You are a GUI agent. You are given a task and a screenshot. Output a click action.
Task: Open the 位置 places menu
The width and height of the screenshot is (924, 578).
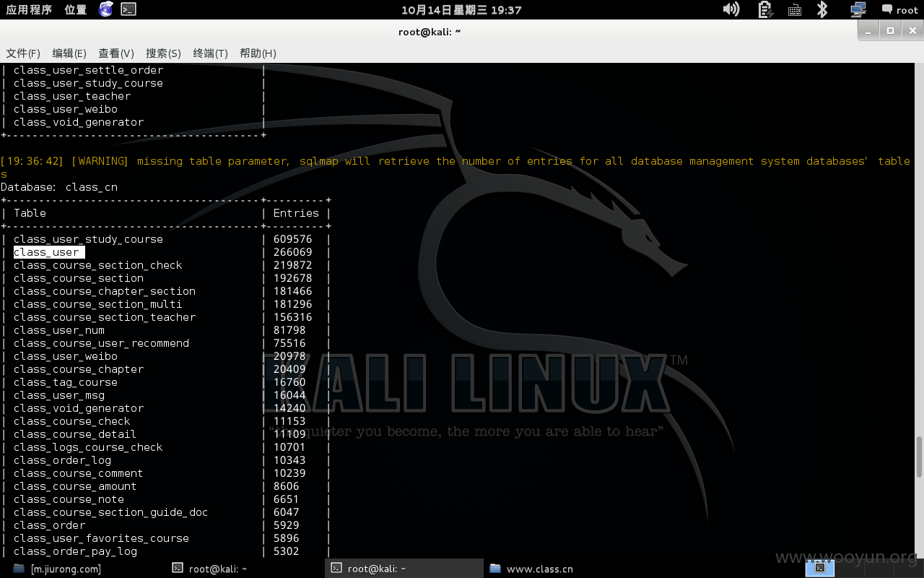pos(76,9)
